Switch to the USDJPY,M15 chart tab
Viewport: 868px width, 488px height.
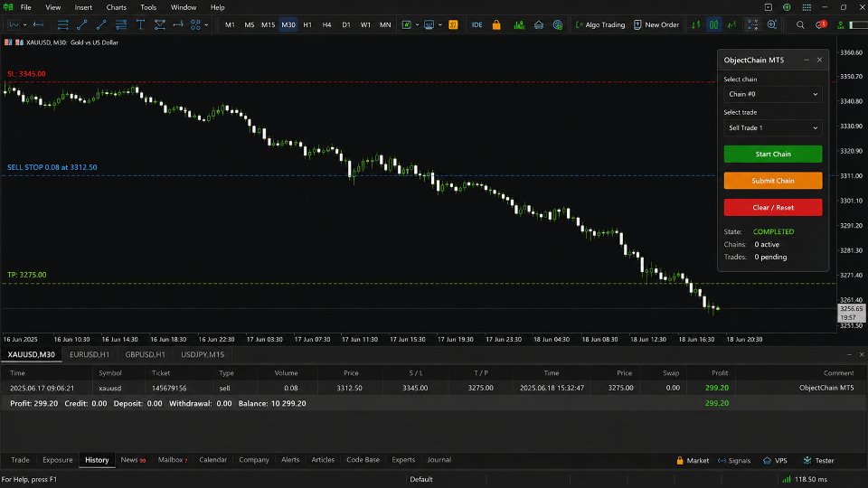point(203,354)
